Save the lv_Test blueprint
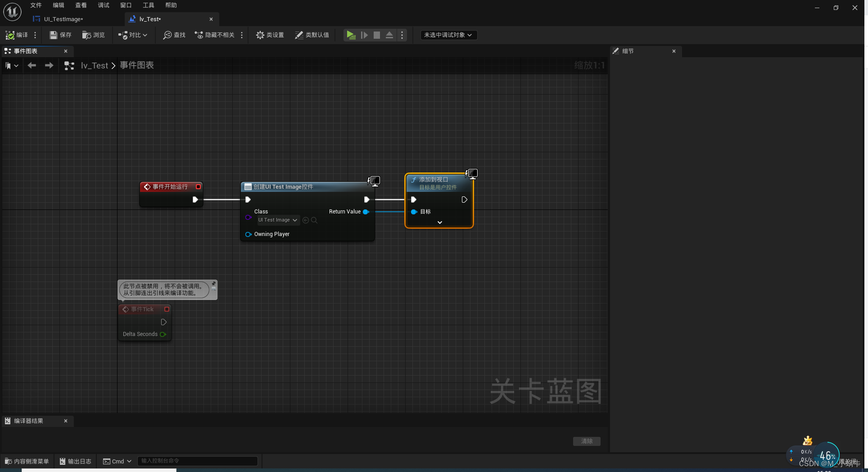The width and height of the screenshot is (868, 472). coord(60,35)
